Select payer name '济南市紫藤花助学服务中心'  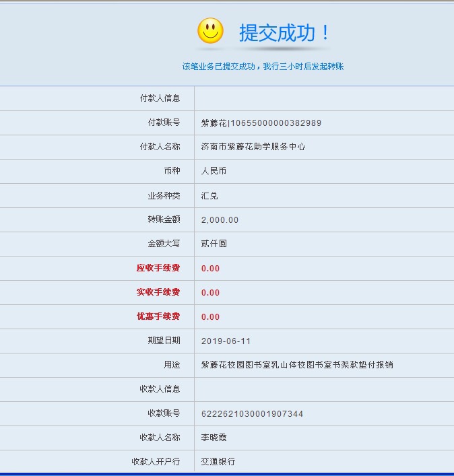click(253, 147)
